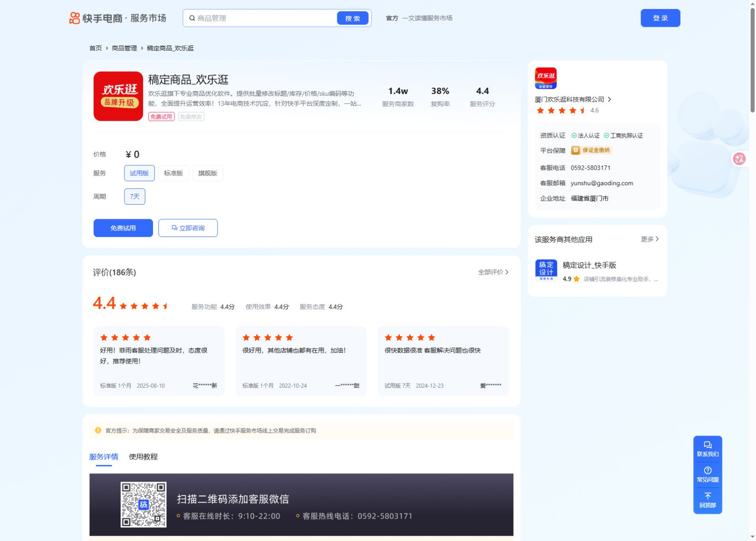Click the 使用效果 4.4分 score

(x=267, y=307)
